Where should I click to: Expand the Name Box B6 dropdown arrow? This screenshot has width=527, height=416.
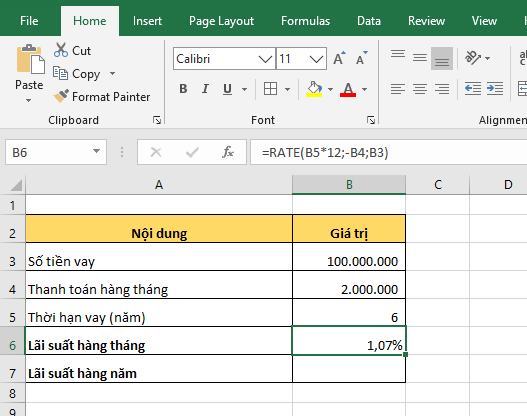pos(96,152)
